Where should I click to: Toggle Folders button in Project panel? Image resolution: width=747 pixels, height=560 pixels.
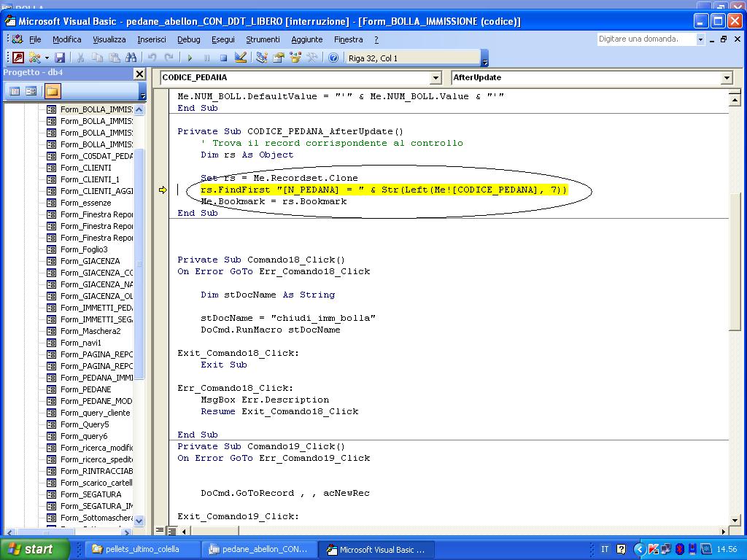click(53, 91)
